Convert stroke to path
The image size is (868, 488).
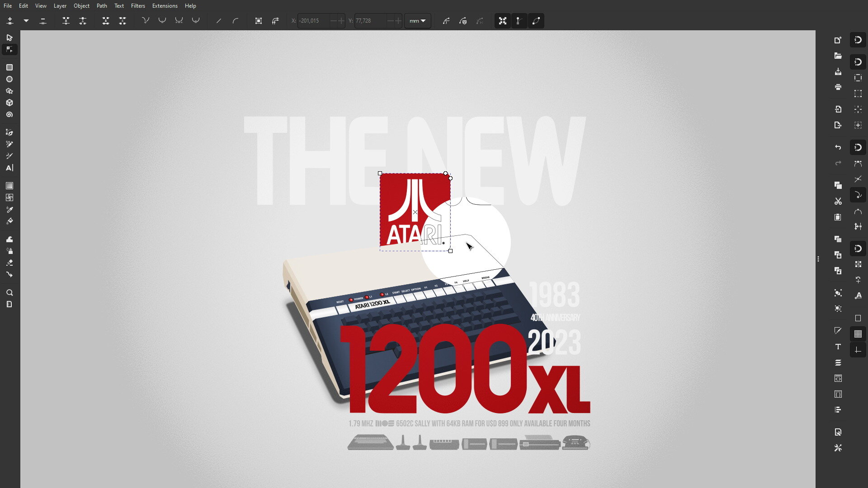pos(275,21)
